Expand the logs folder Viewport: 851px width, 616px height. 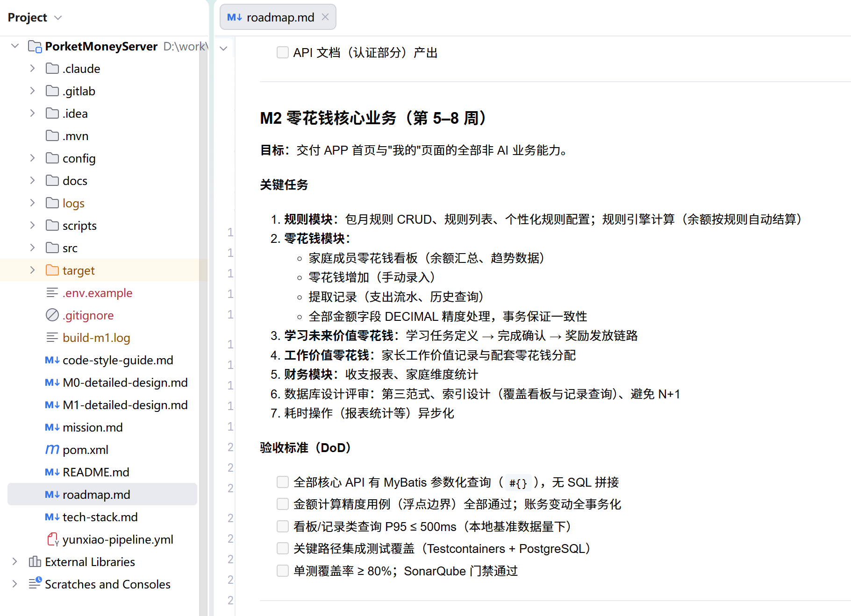pos(32,203)
